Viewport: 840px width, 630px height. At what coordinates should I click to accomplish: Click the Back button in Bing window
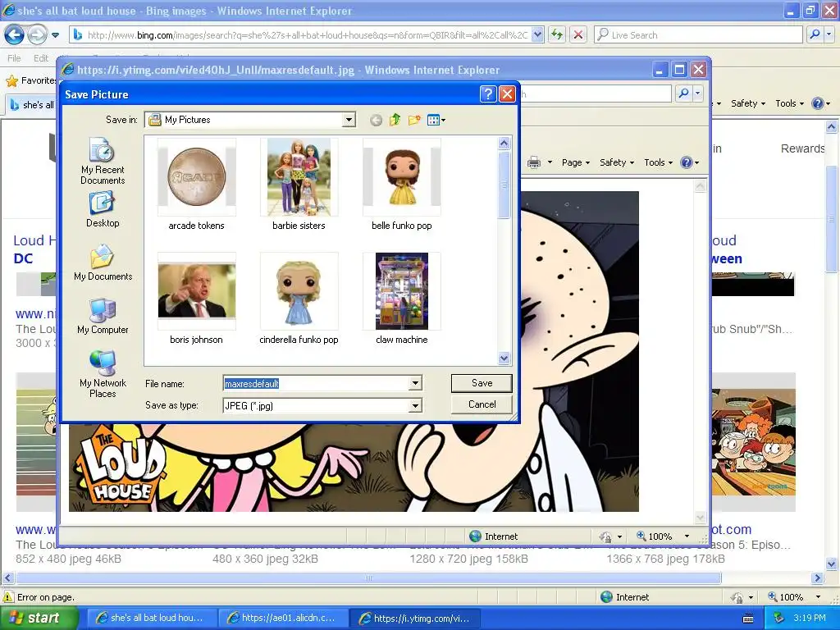point(14,34)
